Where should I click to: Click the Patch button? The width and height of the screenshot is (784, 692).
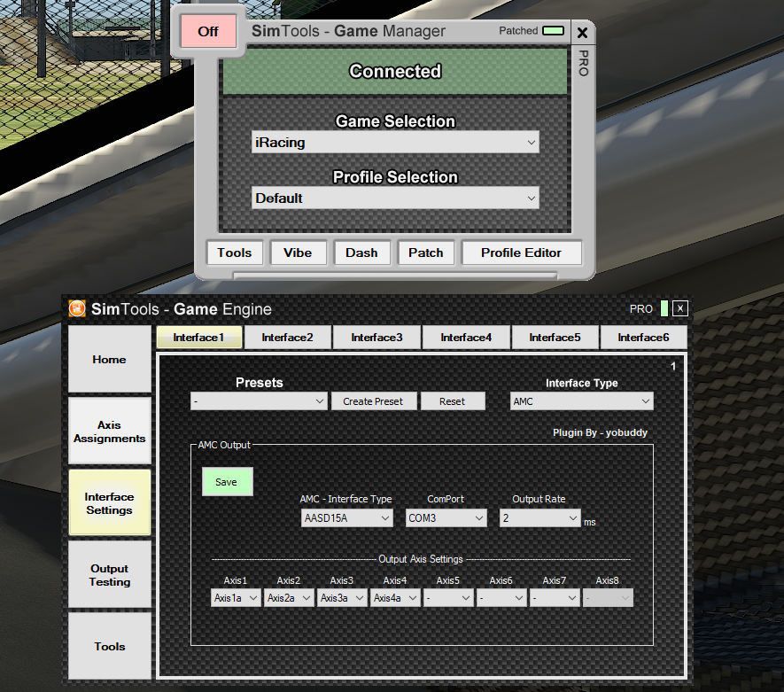coord(425,253)
